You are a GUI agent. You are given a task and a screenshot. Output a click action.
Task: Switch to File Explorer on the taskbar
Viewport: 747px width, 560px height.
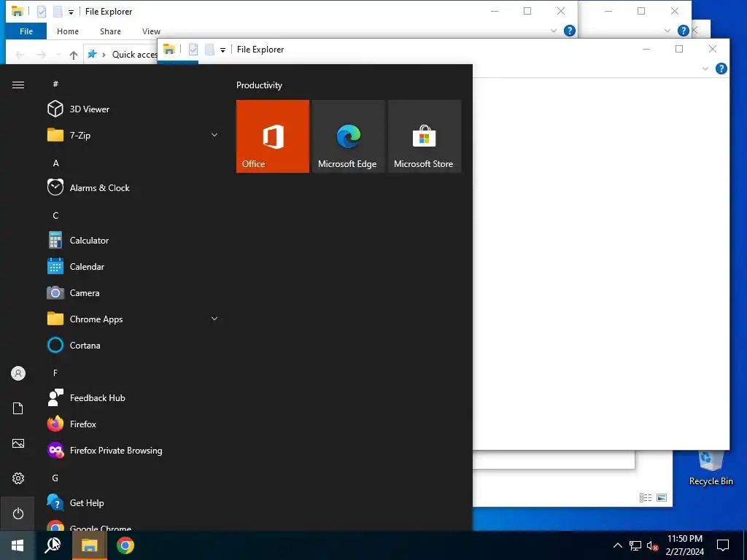click(x=89, y=545)
